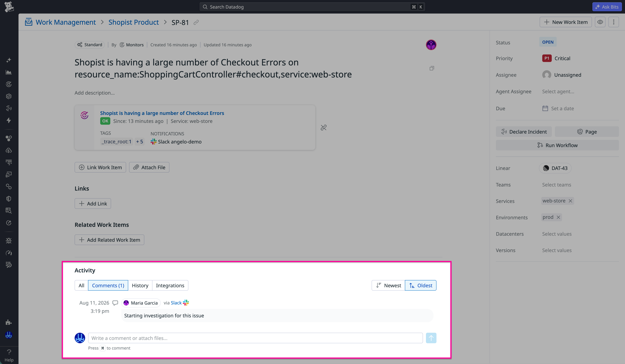Open the shield Security icon in sidebar
Image resolution: width=625 pixels, height=364 pixels.
[9, 199]
